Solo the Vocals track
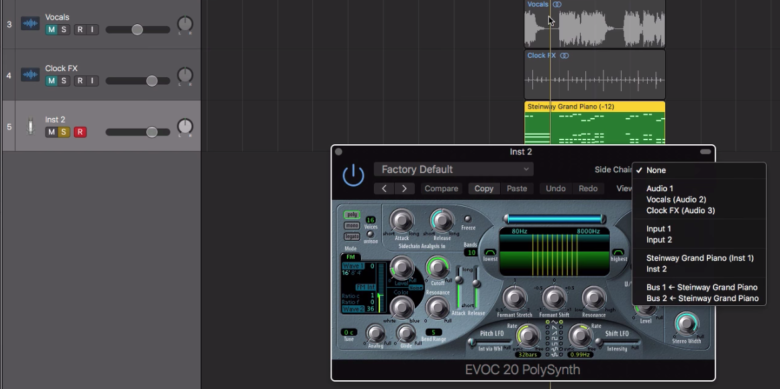The width and height of the screenshot is (780, 389). pos(63,29)
